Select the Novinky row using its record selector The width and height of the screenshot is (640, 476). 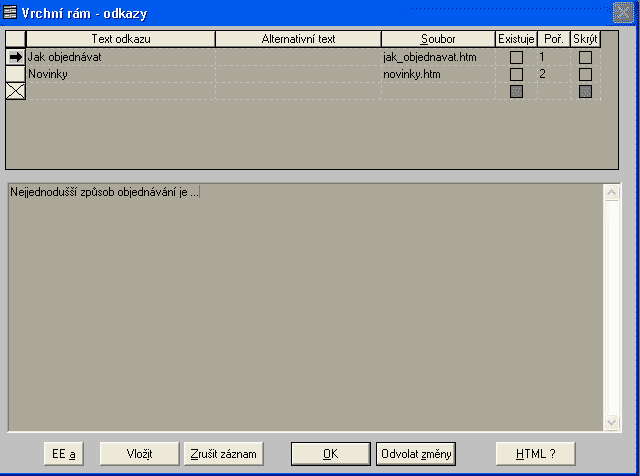click(16, 74)
